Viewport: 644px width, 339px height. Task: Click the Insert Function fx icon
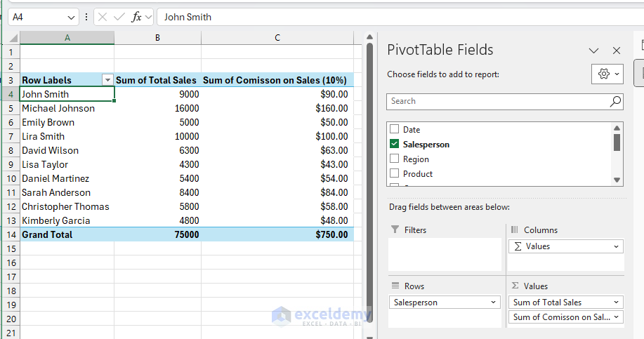click(x=136, y=17)
